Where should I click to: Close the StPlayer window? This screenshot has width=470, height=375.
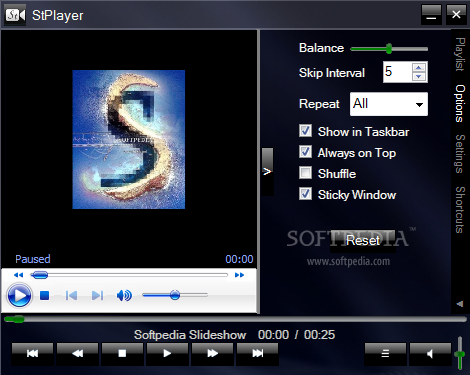(x=456, y=15)
